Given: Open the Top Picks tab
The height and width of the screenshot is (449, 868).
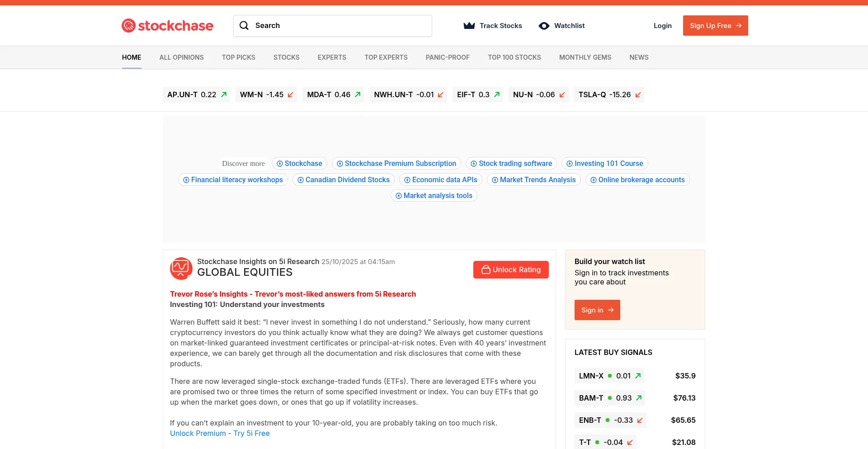Looking at the screenshot, I should (x=238, y=57).
